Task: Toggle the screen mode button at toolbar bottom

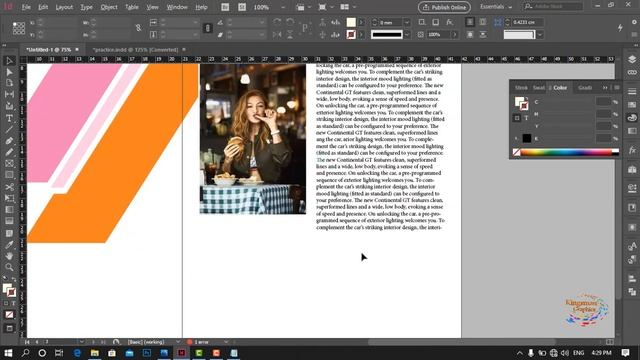Action: [9, 328]
